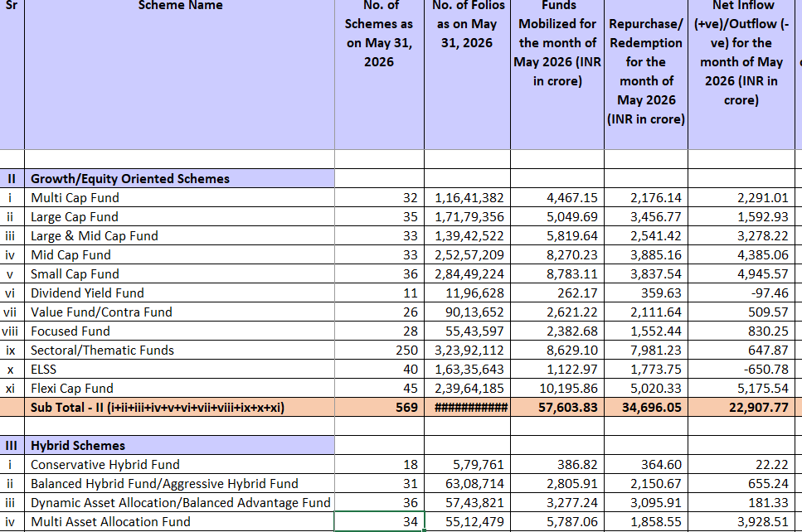This screenshot has width=802, height=532.
Task: Select Sub Total net inflow 22,907.77
Action: point(741,408)
